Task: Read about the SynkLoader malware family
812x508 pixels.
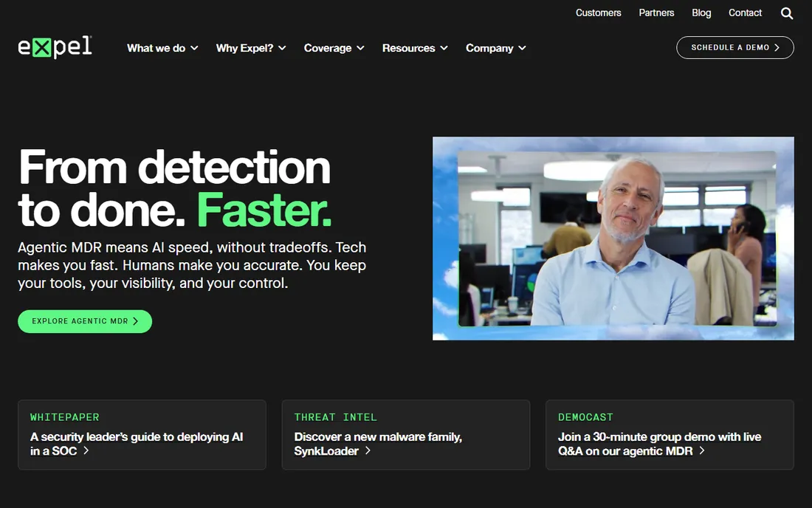Action: (x=378, y=444)
